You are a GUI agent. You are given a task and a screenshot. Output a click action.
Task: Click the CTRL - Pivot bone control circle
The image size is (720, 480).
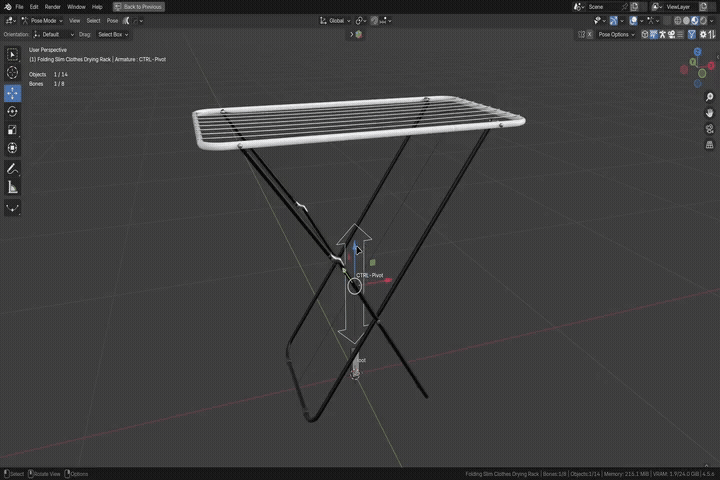[354, 287]
